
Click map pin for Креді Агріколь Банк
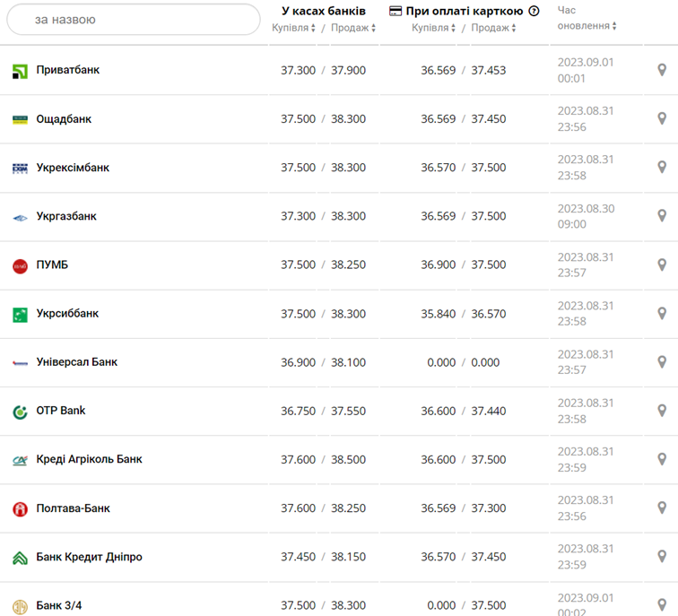662,460
